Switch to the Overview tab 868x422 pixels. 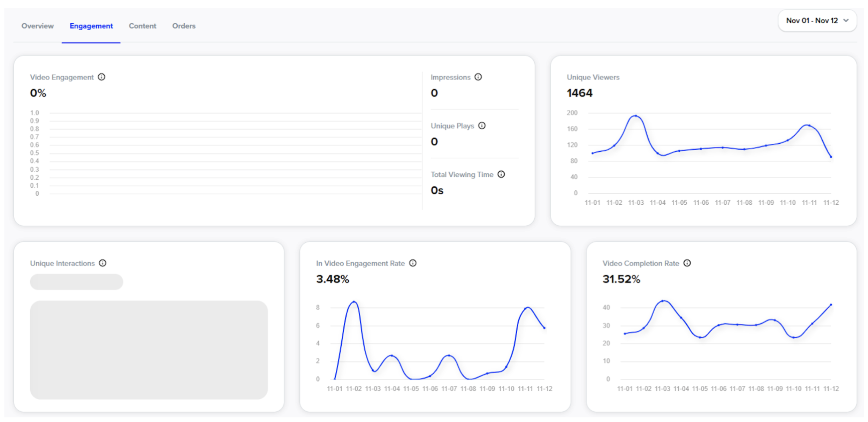click(x=38, y=26)
